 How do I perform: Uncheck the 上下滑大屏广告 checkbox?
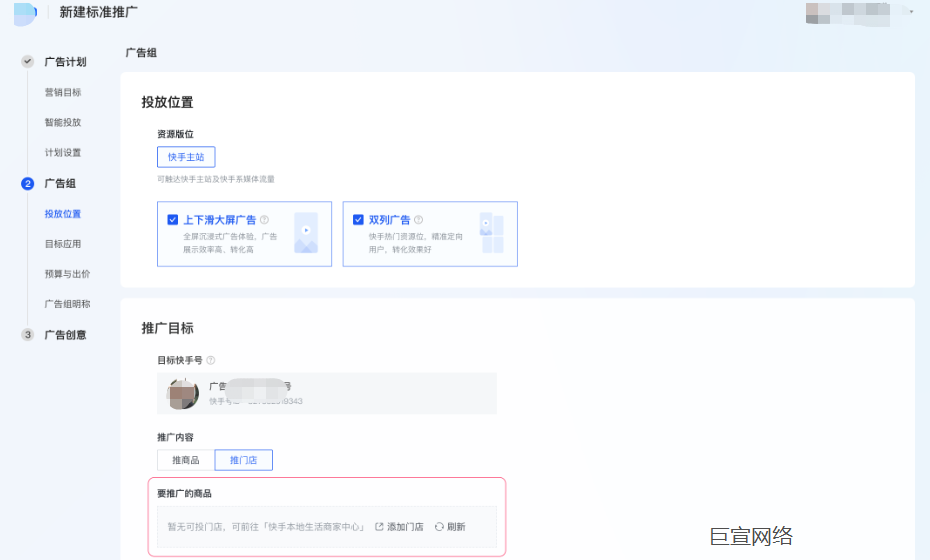173,219
